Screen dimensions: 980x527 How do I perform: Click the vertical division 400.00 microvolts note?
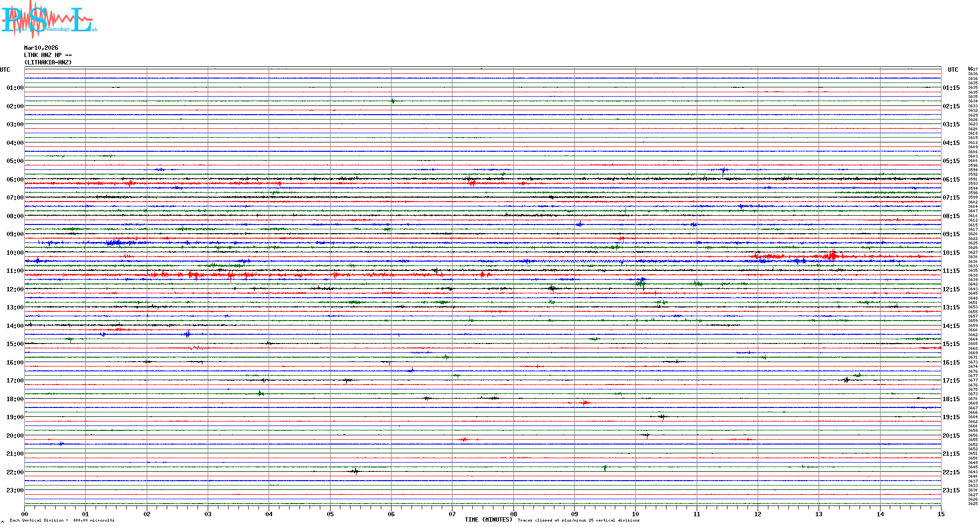(62, 520)
